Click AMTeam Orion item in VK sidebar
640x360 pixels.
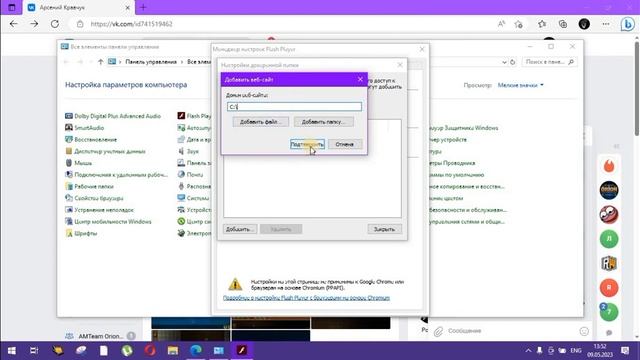100,336
